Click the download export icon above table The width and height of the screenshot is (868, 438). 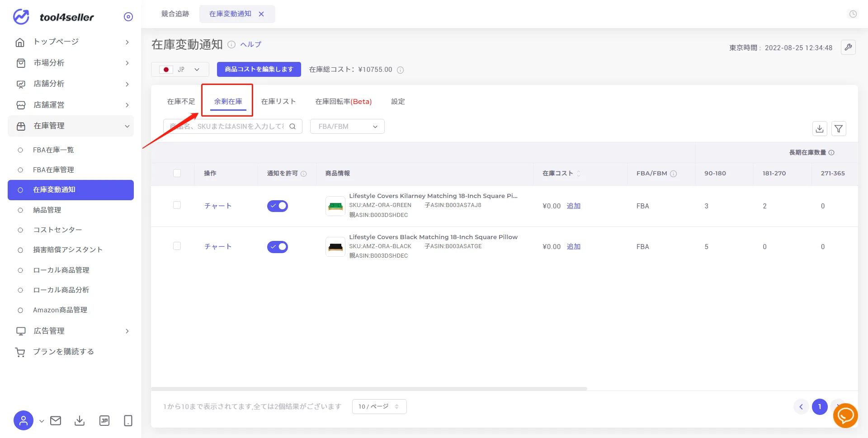[820, 129]
